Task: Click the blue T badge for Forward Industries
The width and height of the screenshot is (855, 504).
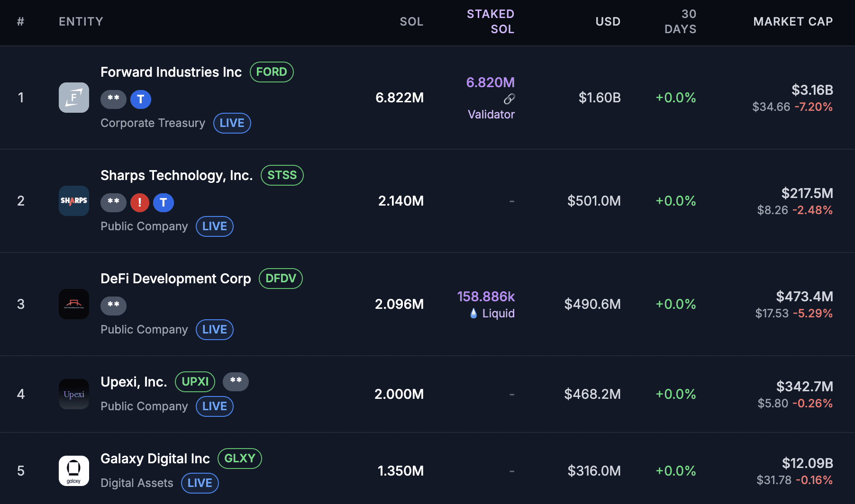Action: coord(141,99)
